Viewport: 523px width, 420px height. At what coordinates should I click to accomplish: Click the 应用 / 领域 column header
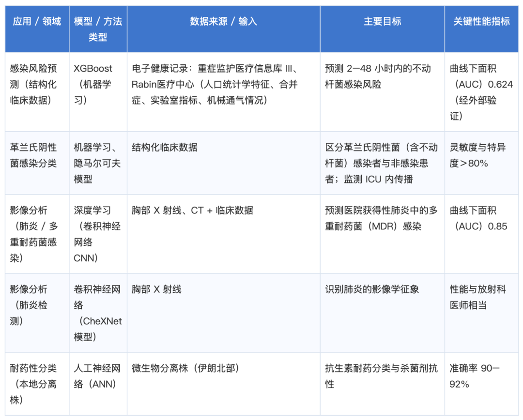point(37,29)
